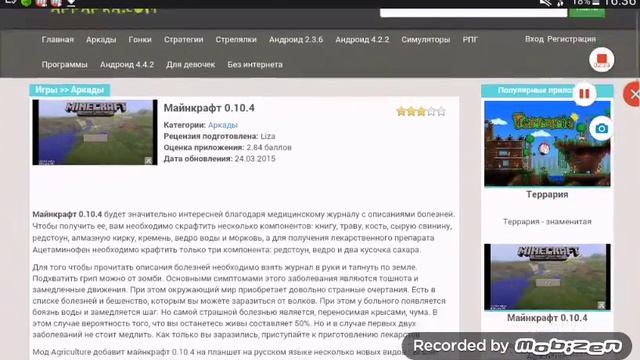
Task: Open the РПГ category
Action: pos(470,40)
